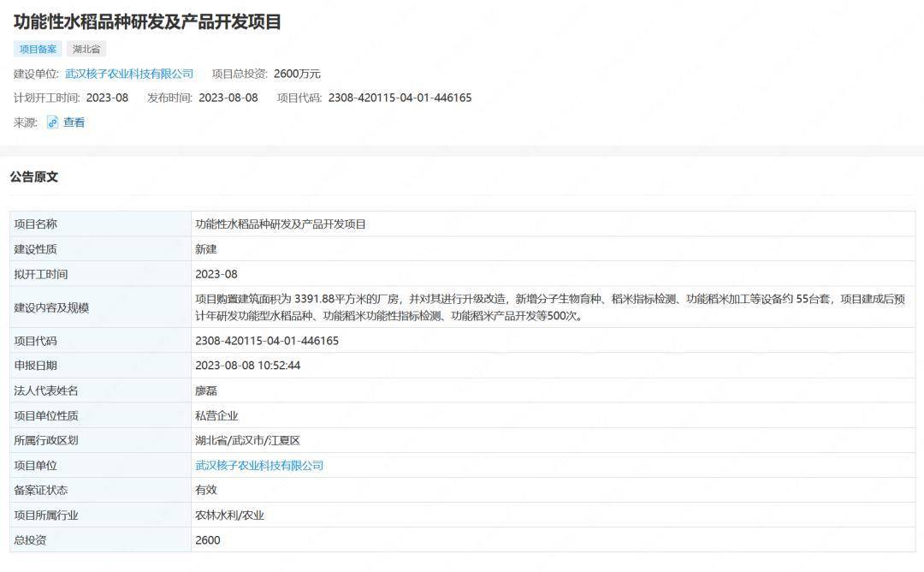Screen dimensions: 924x572
Task: Click 湖北省/武汉市/江夏区 administrative division value
Action: pos(247,441)
